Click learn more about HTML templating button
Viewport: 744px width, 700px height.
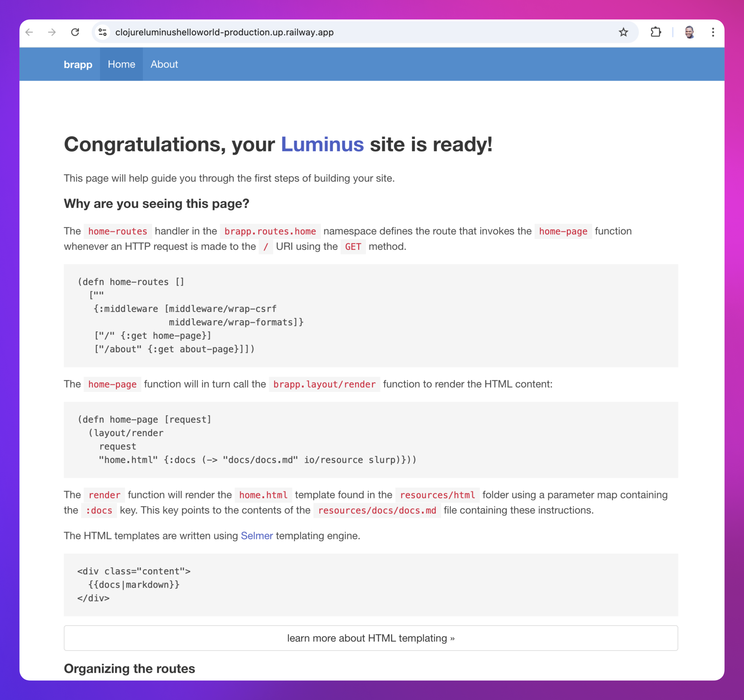tap(371, 638)
